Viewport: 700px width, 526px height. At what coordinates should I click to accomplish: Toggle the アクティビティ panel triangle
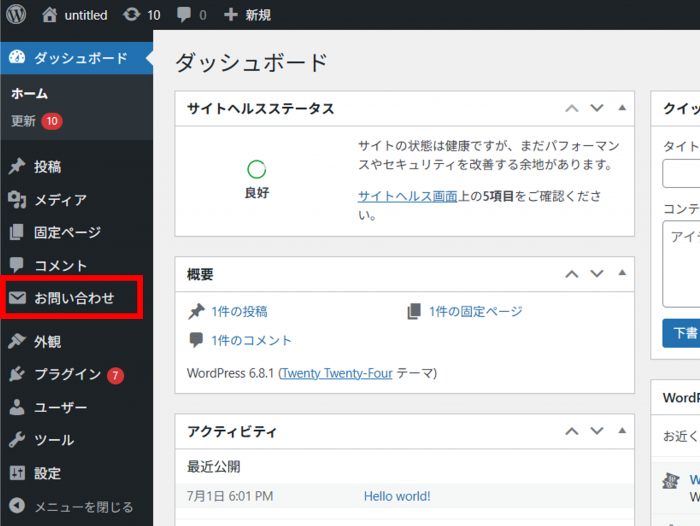[622, 431]
